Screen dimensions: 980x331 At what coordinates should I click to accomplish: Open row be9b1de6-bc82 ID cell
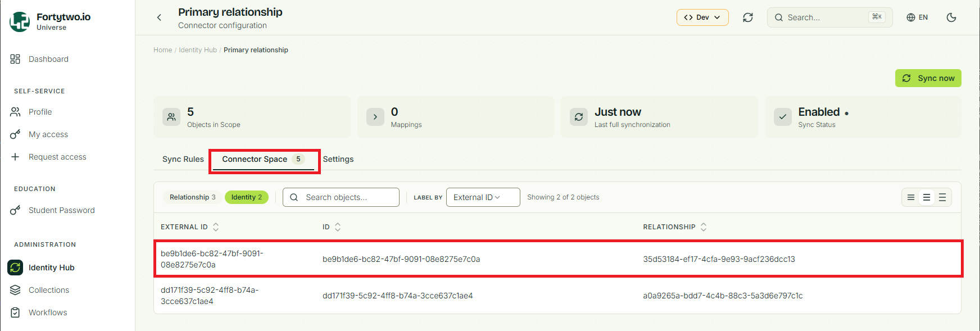(x=401, y=259)
